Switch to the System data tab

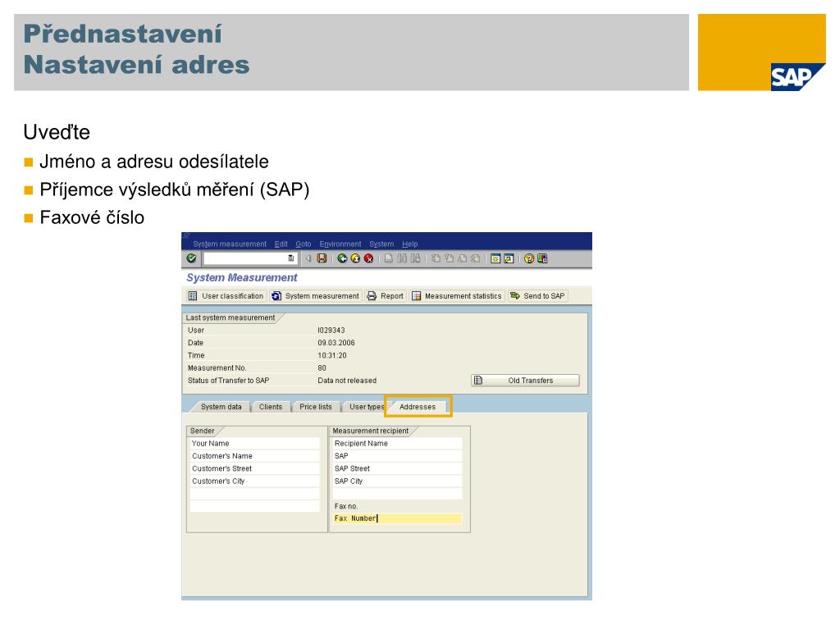(x=221, y=407)
